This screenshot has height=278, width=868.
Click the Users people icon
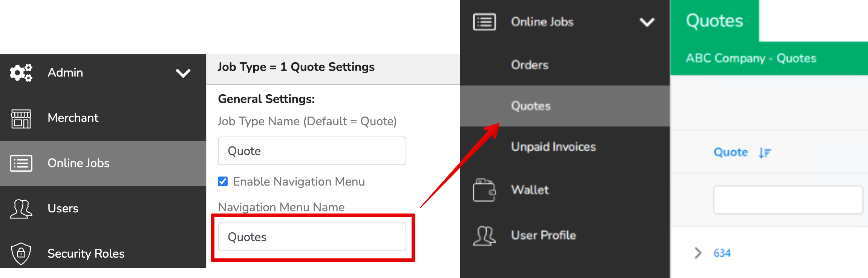point(21,209)
